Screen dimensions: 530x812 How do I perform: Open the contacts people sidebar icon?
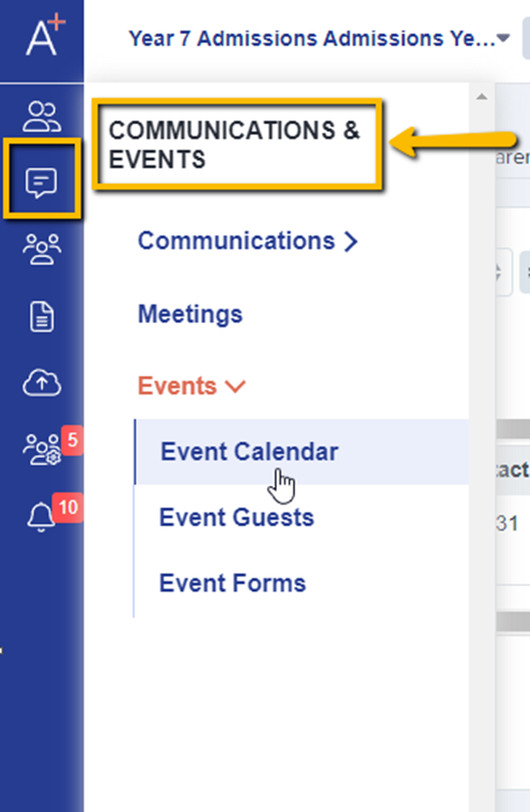tap(41, 116)
